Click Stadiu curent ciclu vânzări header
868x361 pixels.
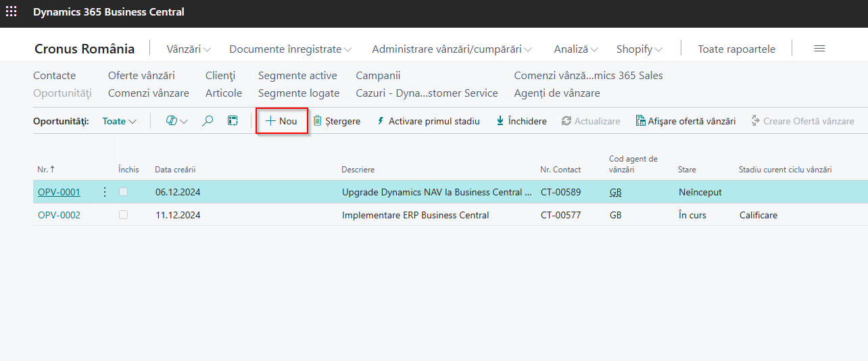click(786, 170)
